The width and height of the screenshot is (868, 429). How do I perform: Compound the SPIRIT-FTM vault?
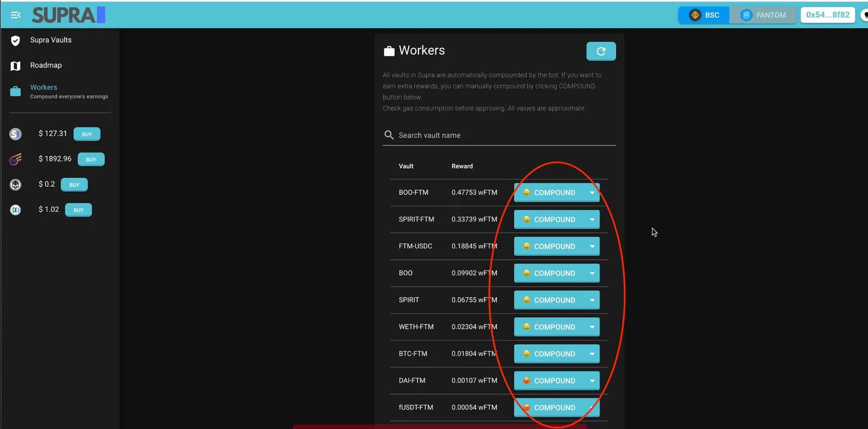tap(549, 220)
